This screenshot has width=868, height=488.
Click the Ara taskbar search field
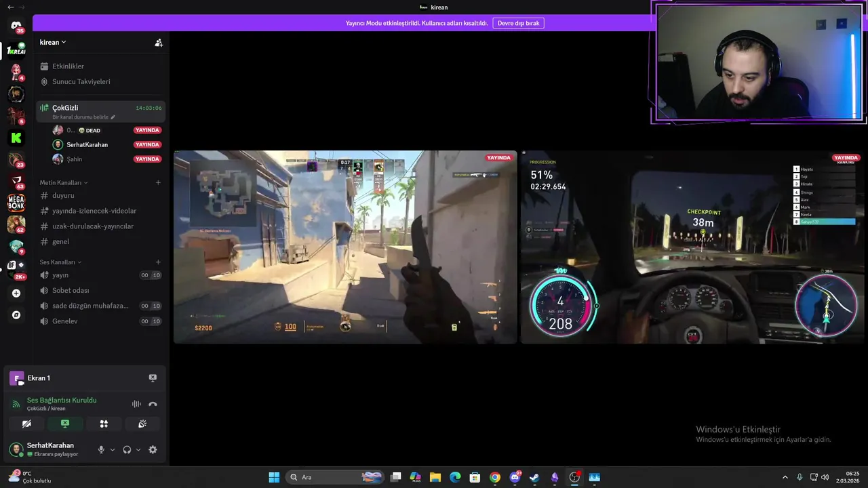pos(336,477)
